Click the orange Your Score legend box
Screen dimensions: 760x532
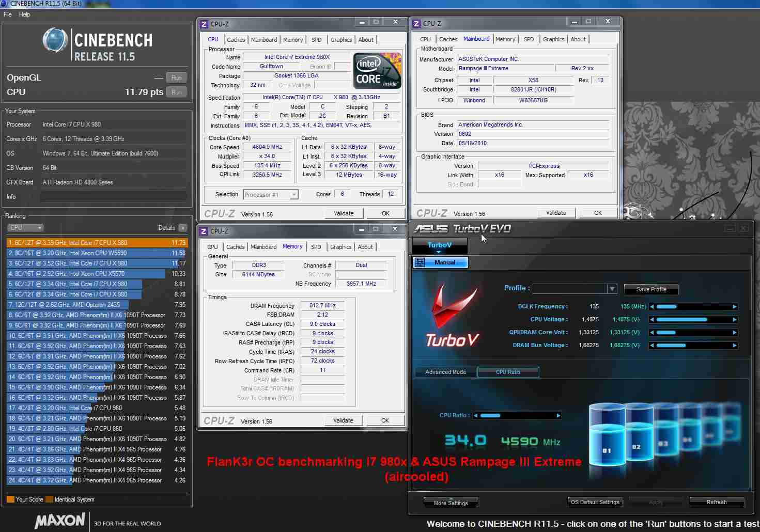10,499
